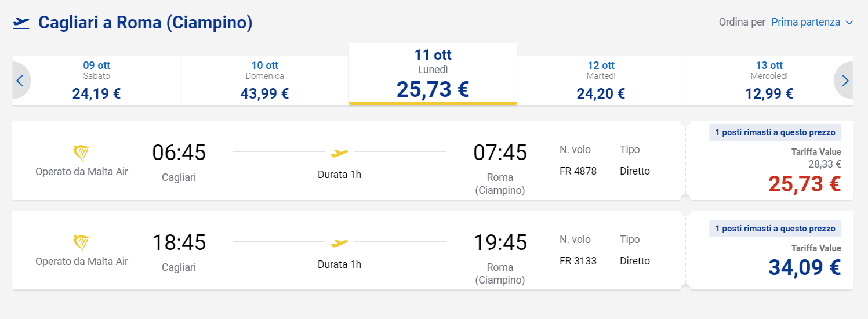868x319 pixels.
Task: Select the 10 ott Domenica date tab
Action: pos(264,81)
